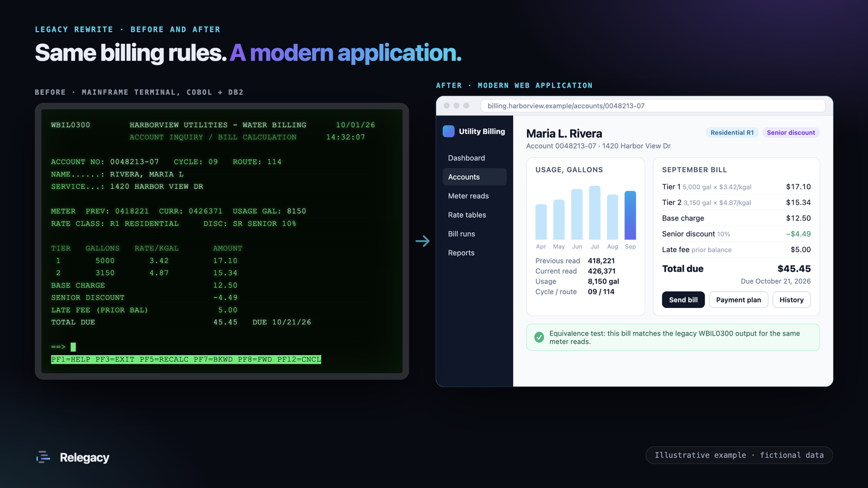
Task: Click the Senior discount badge
Action: [x=791, y=132]
